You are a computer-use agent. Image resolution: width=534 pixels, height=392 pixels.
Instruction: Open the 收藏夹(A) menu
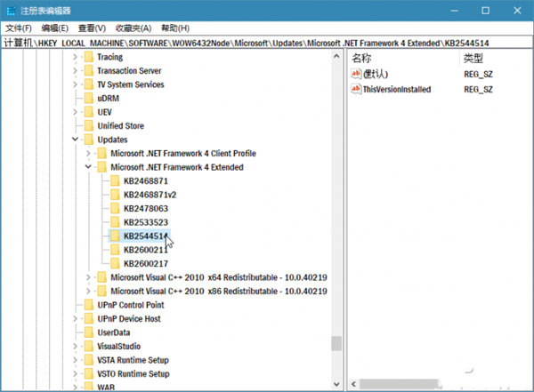(133, 28)
